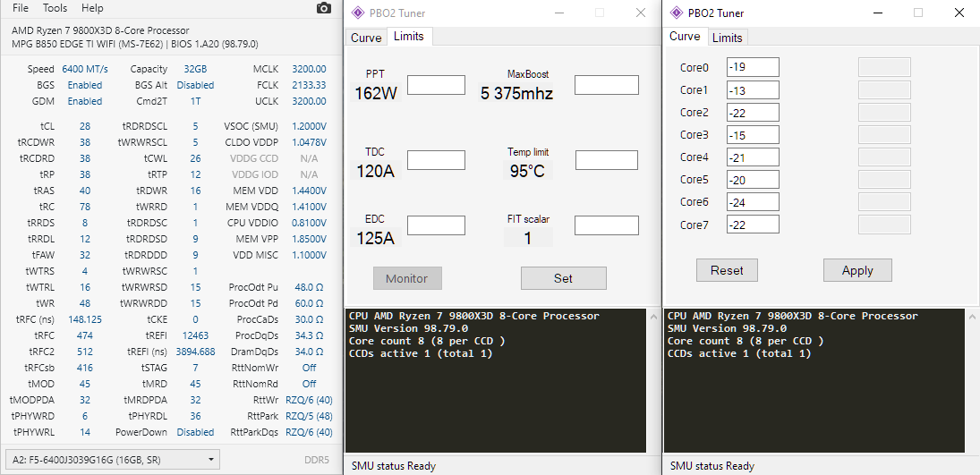Click the Core1 offset field showing -13

pyautogui.click(x=754, y=90)
